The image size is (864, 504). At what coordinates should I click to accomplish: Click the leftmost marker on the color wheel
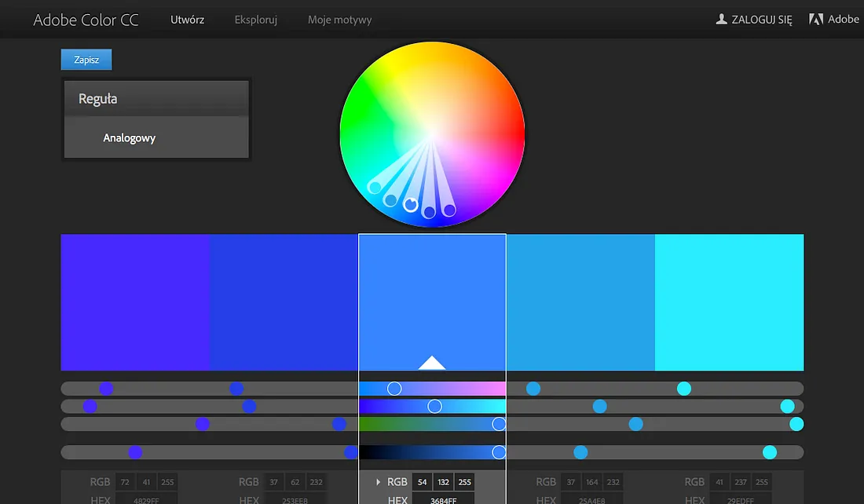375,187
